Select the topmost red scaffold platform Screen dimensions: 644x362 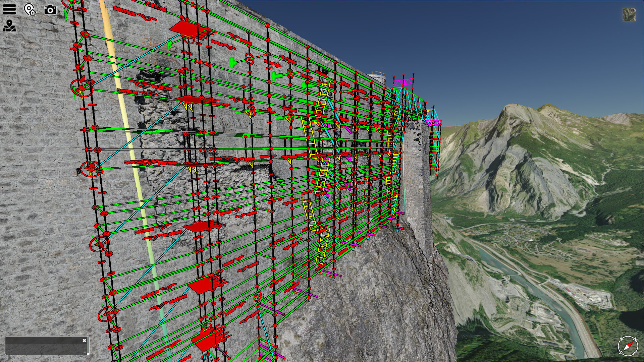(185, 28)
